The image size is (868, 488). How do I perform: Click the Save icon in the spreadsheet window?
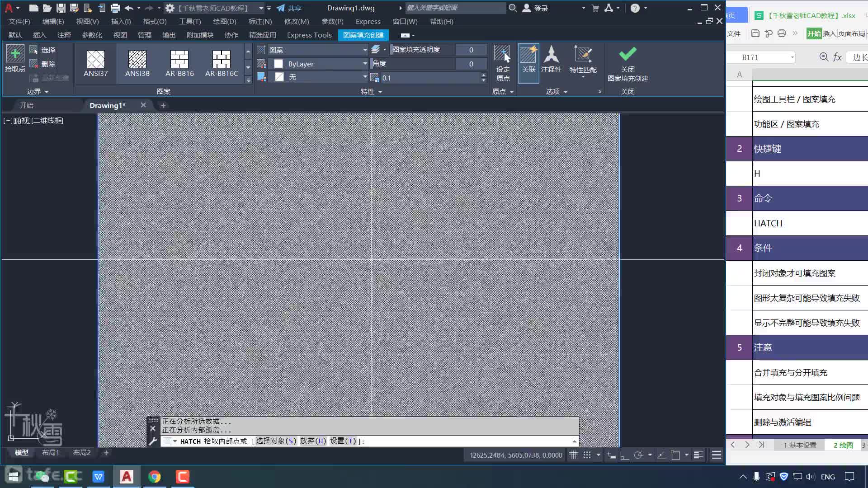755,33
